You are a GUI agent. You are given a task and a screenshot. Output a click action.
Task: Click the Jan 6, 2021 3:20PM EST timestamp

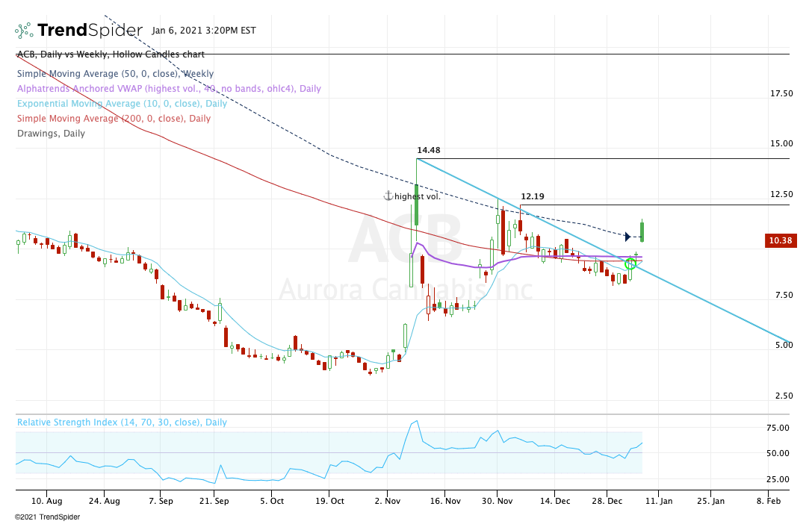coord(203,31)
